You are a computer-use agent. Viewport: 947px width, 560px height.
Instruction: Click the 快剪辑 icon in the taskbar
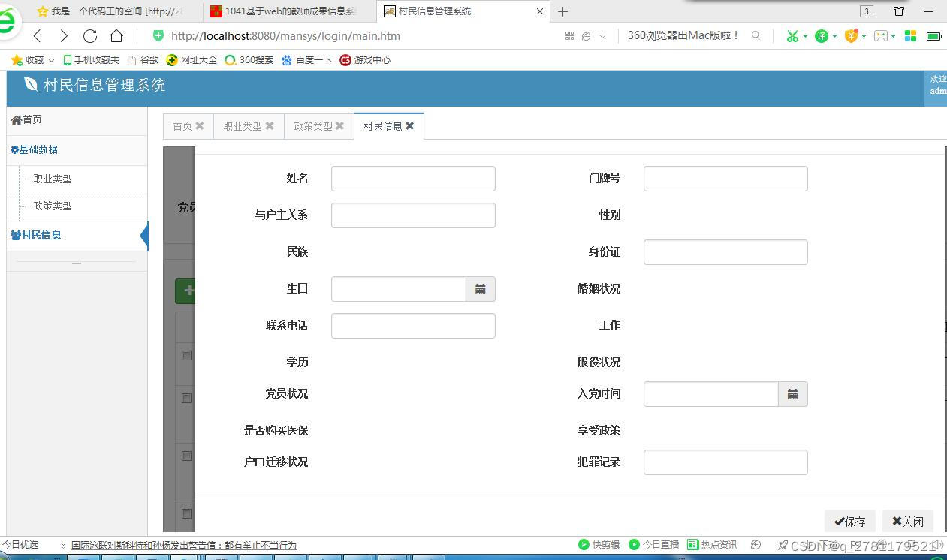click(x=583, y=545)
